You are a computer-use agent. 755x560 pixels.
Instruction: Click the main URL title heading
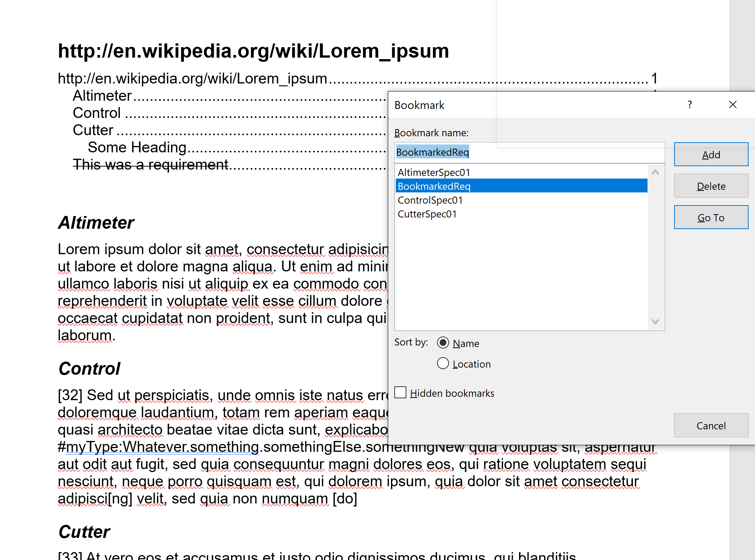tap(254, 51)
